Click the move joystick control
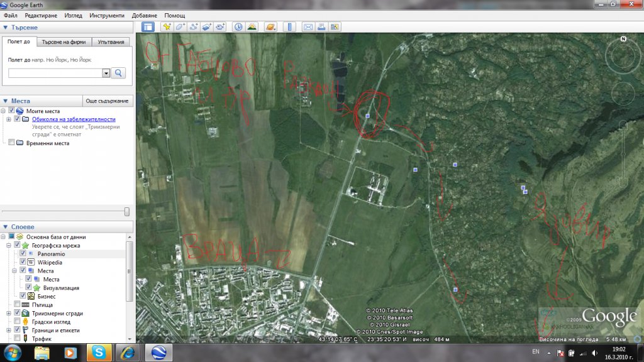 click(623, 94)
